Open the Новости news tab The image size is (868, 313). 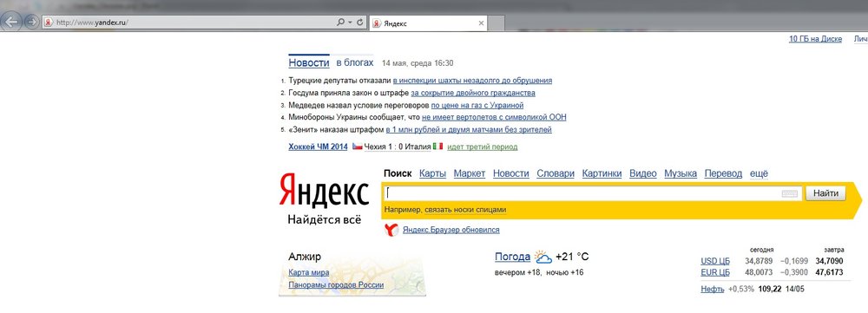309,63
